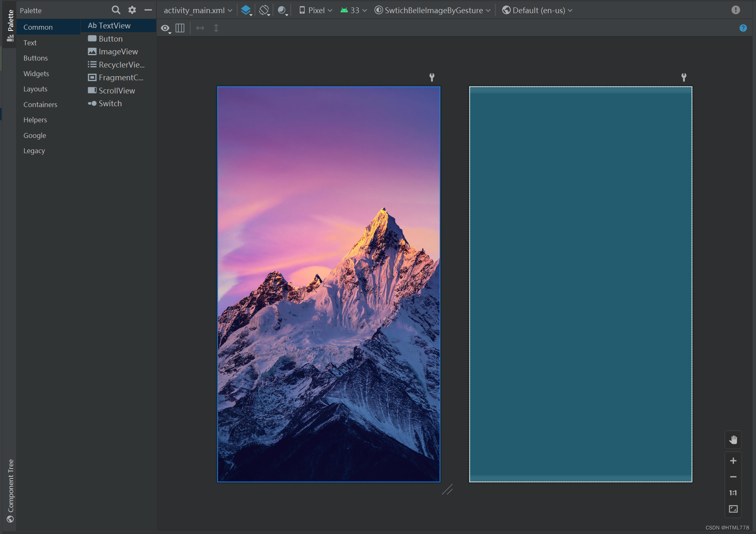Click the column layout icon beside the eye
This screenshot has height=534, width=756.
tap(180, 28)
